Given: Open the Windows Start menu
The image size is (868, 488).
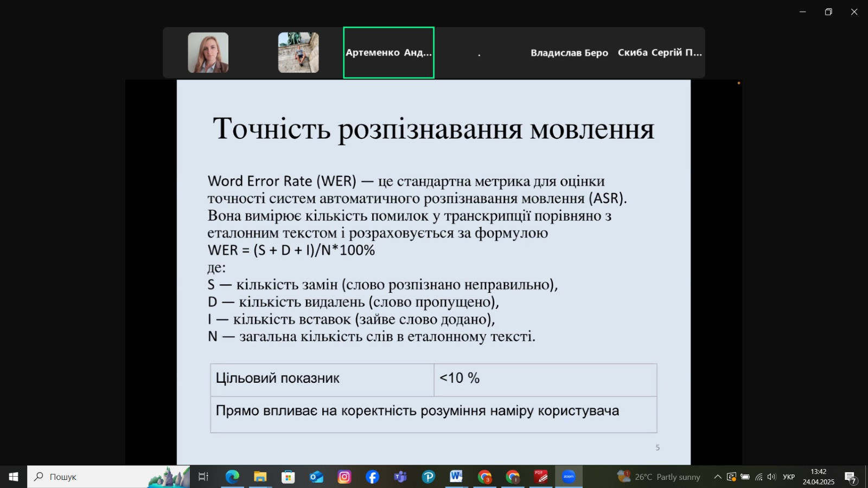Looking at the screenshot, I should 14,477.
